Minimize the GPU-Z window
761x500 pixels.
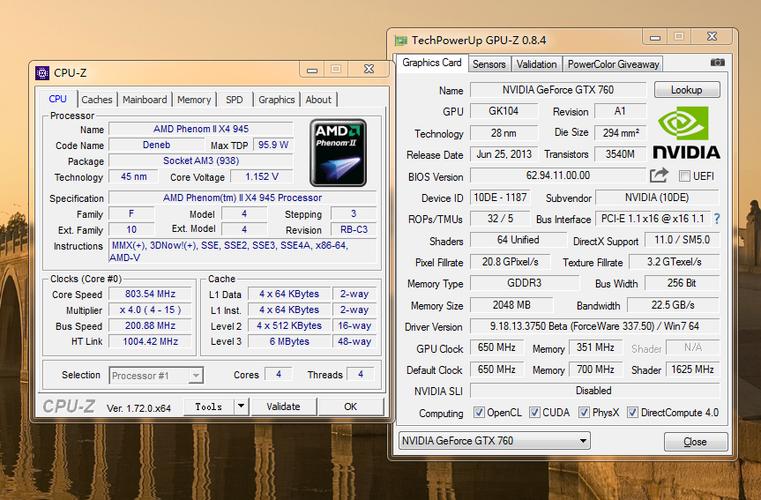tap(655, 37)
